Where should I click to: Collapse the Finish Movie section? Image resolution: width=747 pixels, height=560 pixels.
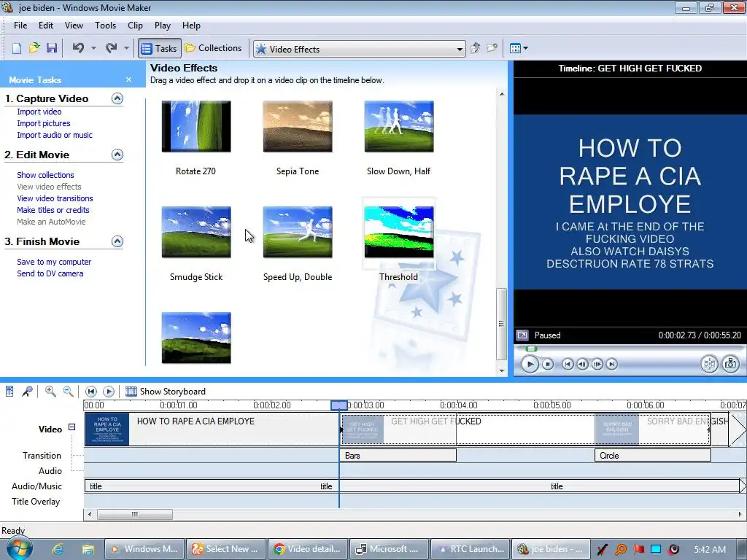(x=117, y=241)
